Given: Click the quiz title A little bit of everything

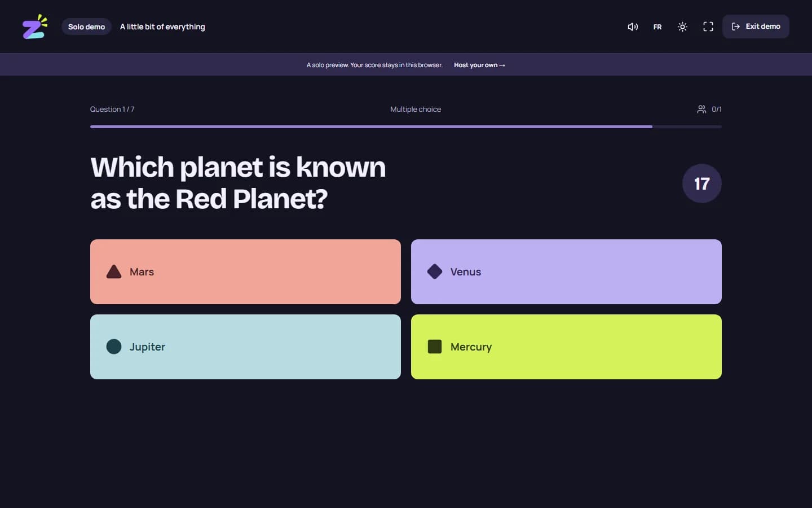Looking at the screenshot, I should [162, 27].
